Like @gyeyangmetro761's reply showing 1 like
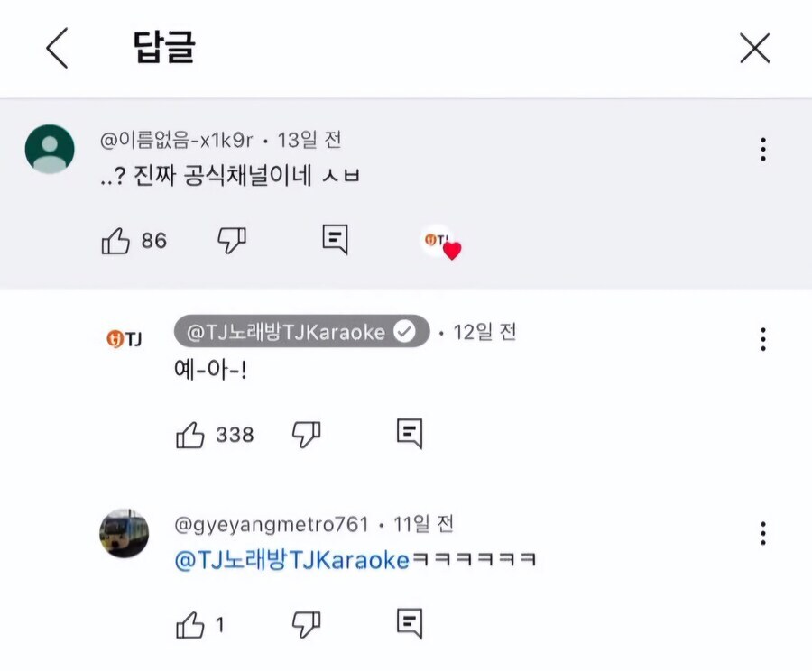Image resolution: width=812 pixels, height=671 pixels. tap(192, 622)
